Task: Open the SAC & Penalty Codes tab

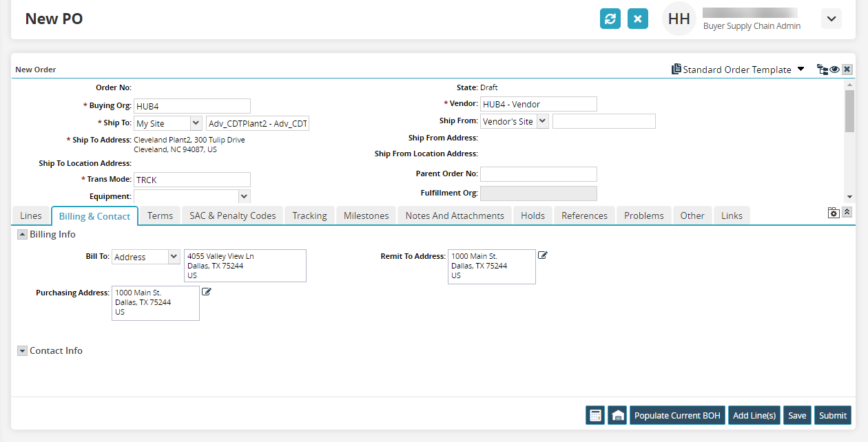Action: point(232,215)
